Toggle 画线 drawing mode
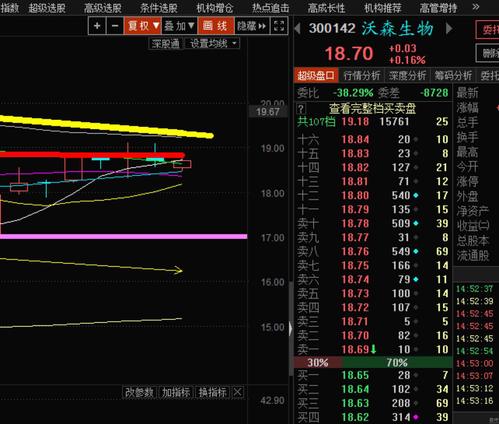The width and height of the screenshot is (499, 424). pyautogui.click(x=215, y=26)
